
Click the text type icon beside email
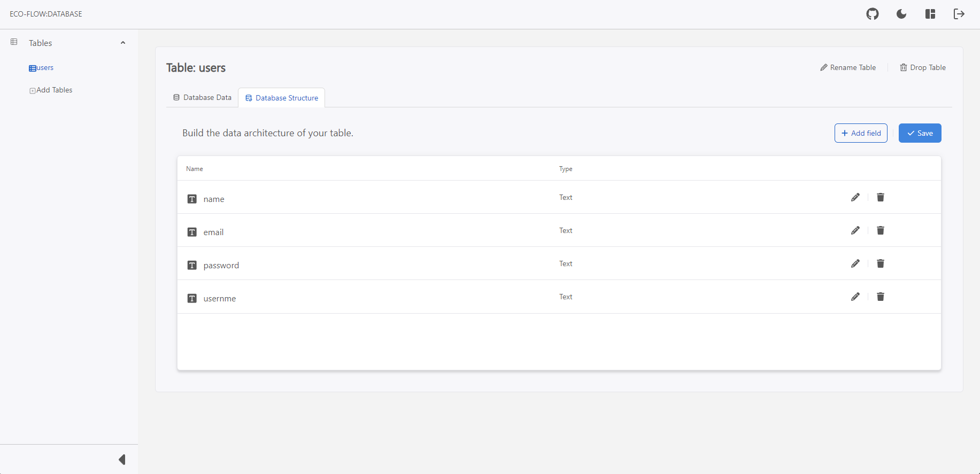[x=192, y=232]
